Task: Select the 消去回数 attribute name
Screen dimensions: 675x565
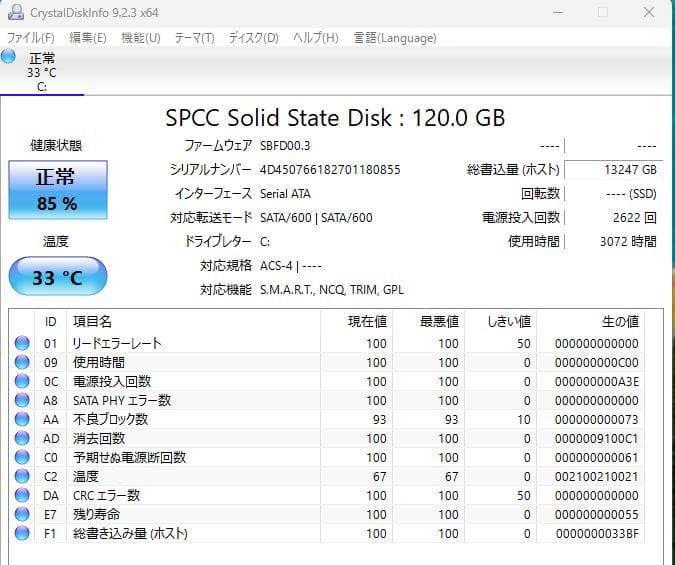Action: 99,438
